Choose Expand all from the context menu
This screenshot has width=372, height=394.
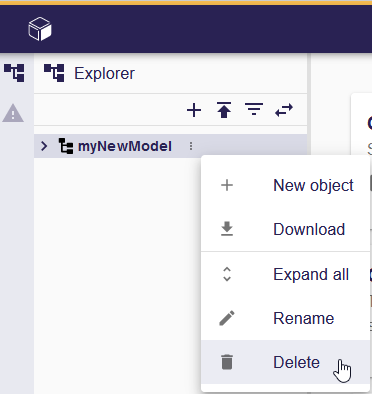tap(285, 274)
